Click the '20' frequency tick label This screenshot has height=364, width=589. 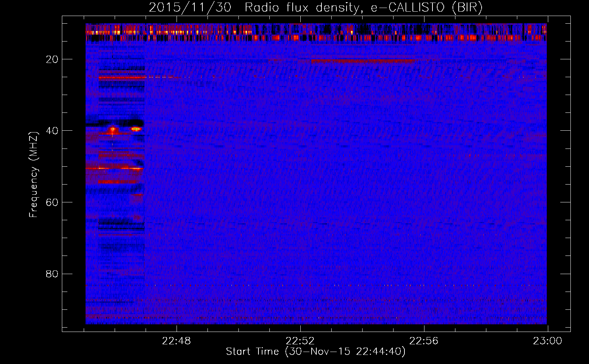[x=52, y=59]
